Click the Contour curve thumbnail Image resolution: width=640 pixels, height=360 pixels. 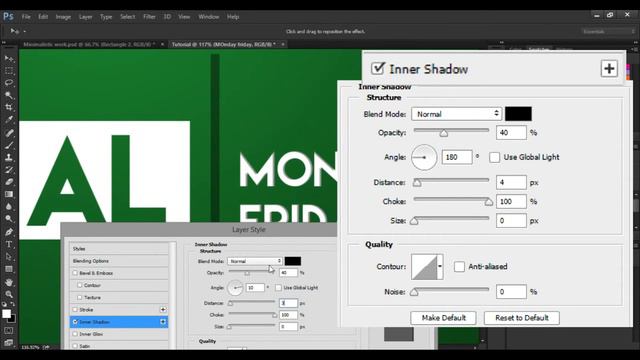pyautogui.click(x=424, y=267)
